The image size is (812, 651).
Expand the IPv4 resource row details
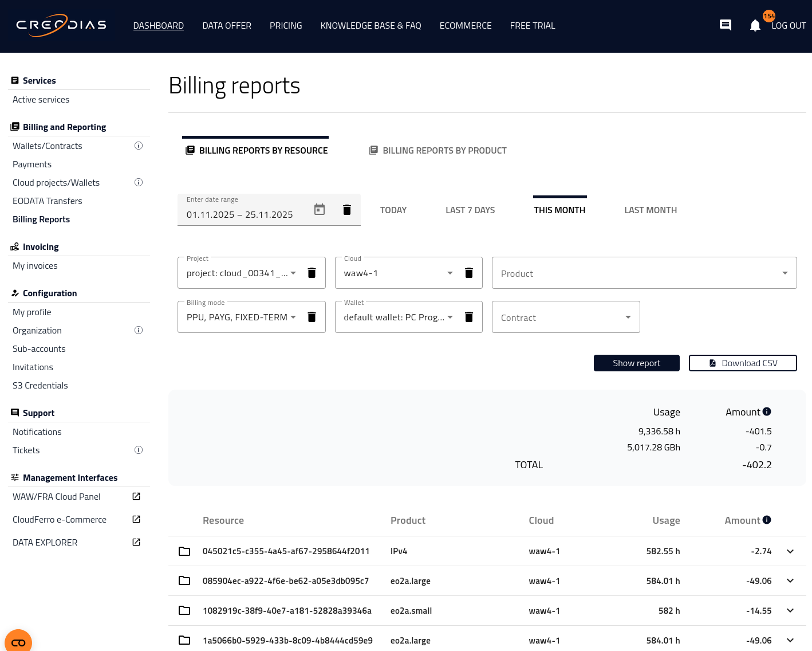tap(790, 551)
